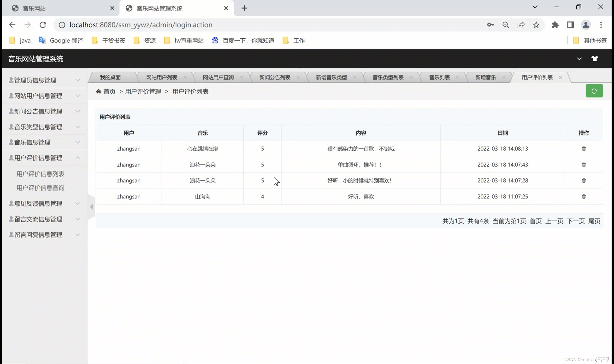Viewport: 614px width, 364px height.
Task: Click the green refresh button
Action: pyautogui.click(x=594, y=91)
